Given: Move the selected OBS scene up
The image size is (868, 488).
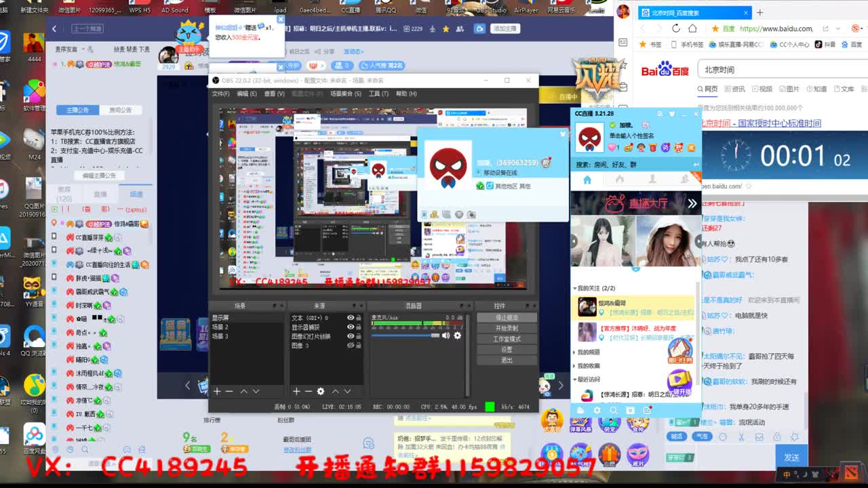Looking at the screenshot, I should coord(243,391).
